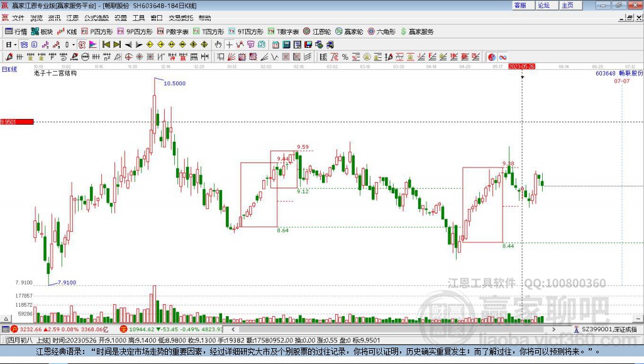Viewport: 644px width, 364px height.
Task: Open the 工具 menu
Action: click(139, 18)
